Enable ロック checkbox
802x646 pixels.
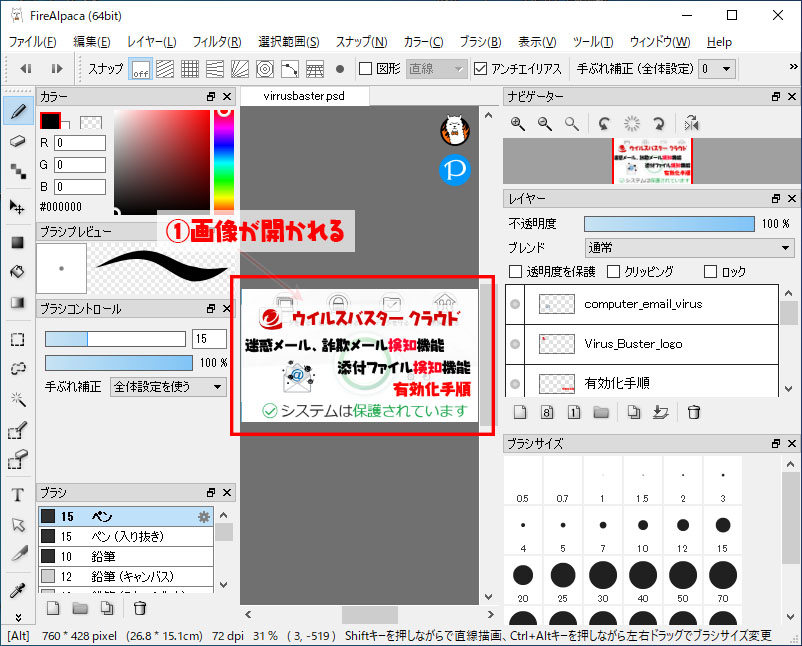[x=710, y=271]
